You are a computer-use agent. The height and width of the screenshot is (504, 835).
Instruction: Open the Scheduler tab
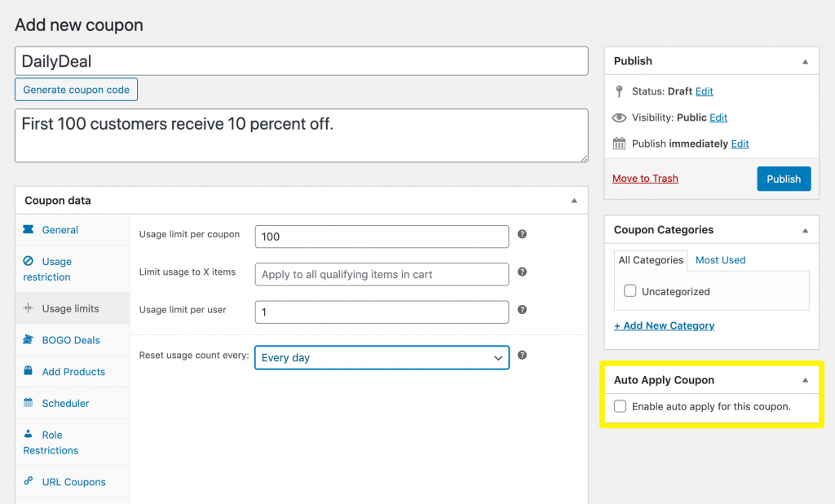tap(73, 403)
